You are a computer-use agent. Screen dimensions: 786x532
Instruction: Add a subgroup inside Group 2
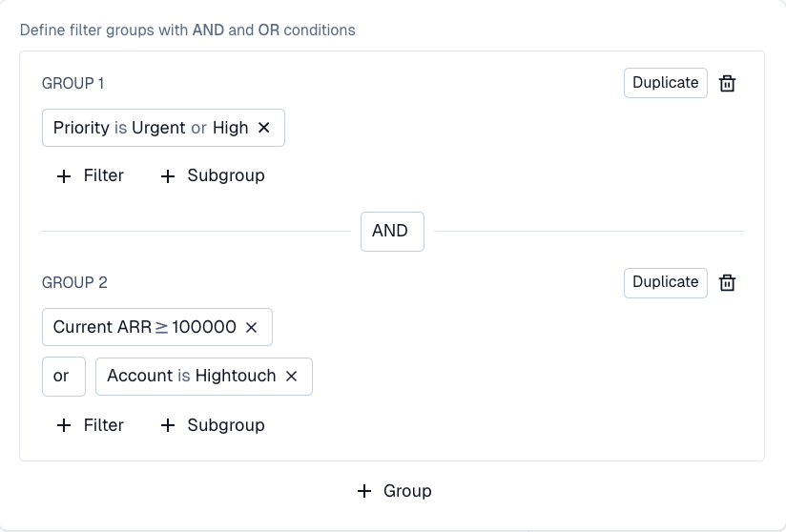pos(212,425)
